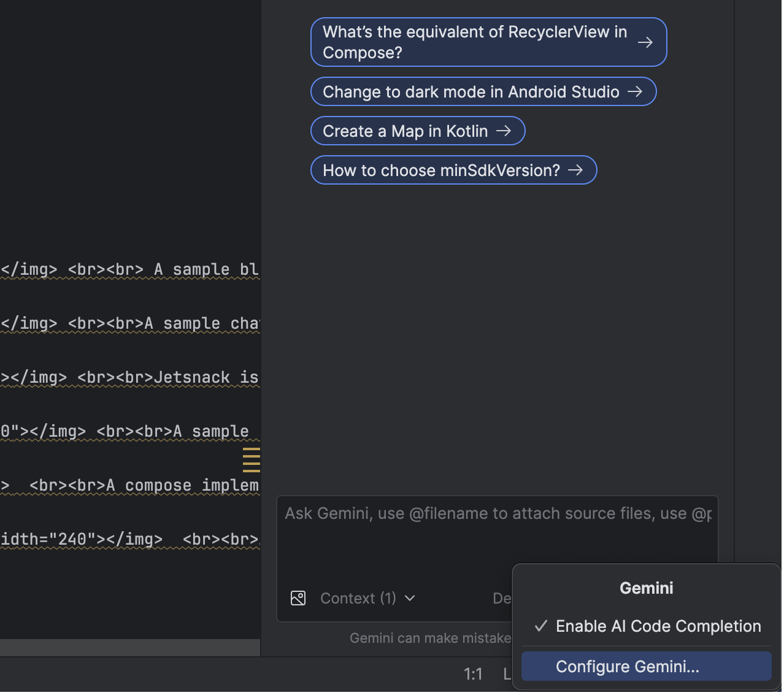Click the Gemini popup header title

(x=646, y=588)
